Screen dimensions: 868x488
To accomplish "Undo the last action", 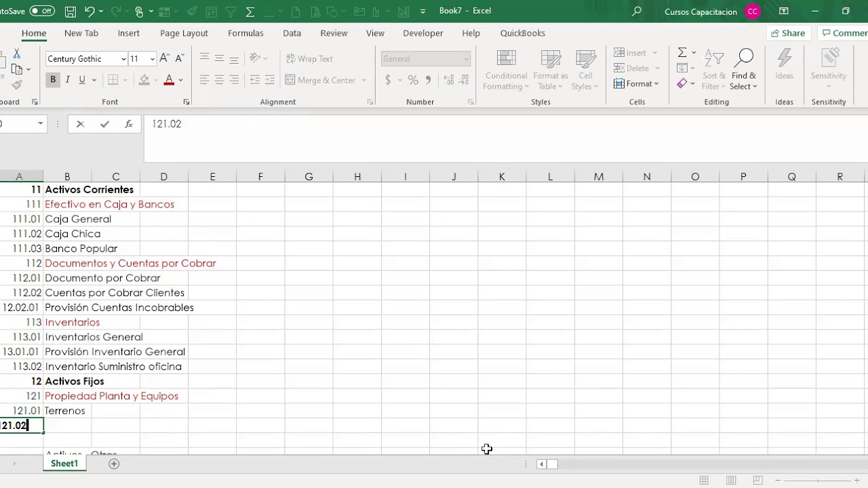I will (x=90, y=12).
